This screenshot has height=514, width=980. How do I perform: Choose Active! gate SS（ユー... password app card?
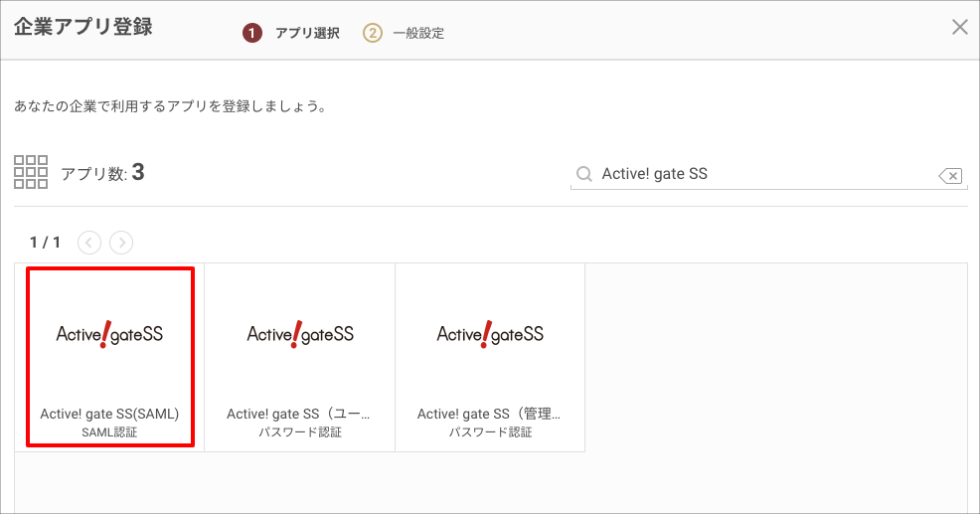300,357
